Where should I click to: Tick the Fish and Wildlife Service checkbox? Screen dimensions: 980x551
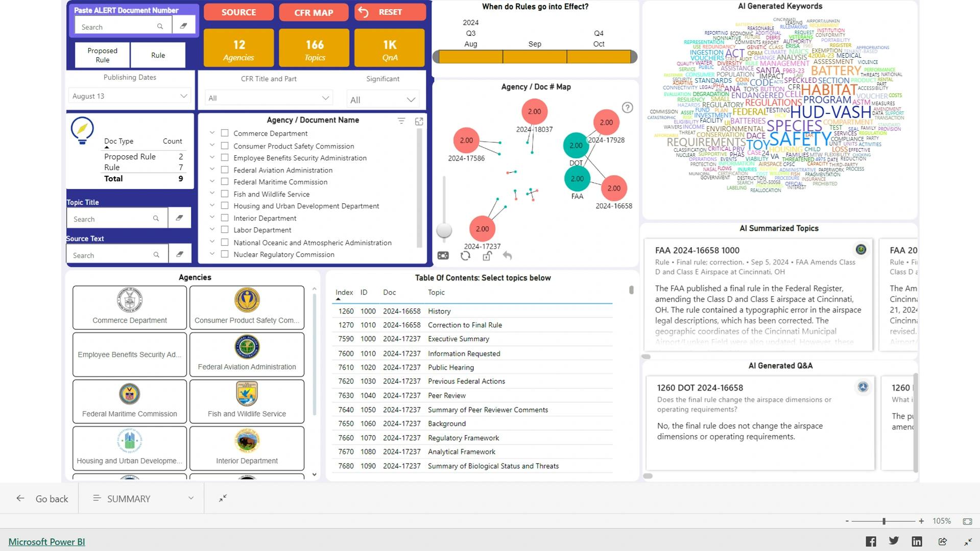click(x=225, y=194)
